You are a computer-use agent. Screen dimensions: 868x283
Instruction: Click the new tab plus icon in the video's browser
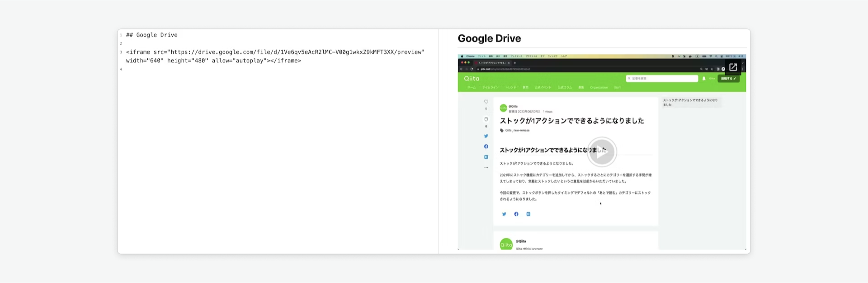515,63
